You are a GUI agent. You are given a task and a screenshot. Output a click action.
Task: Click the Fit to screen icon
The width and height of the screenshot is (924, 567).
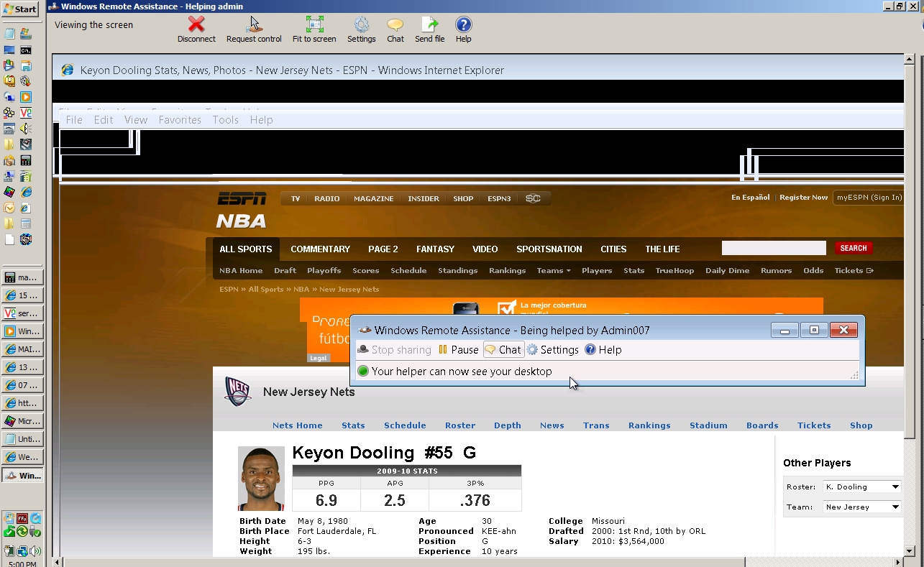(x=314, y=30)
